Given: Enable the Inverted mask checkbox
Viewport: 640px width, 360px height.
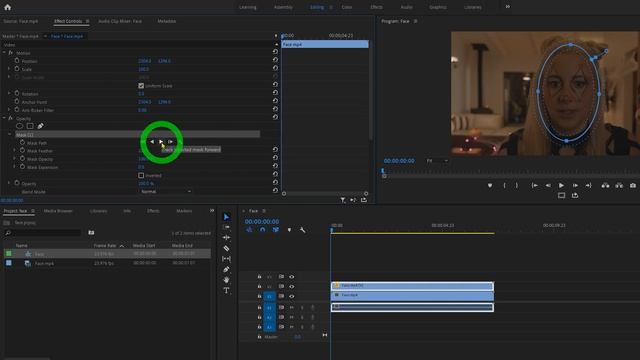Looking at the screenshot, I should pos(141,176).
